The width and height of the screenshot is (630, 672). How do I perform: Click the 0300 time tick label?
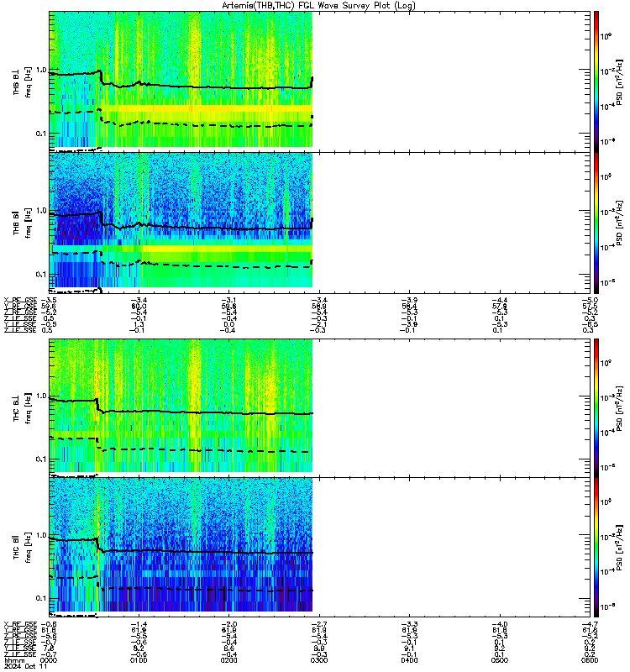click(x=319, y=660)
